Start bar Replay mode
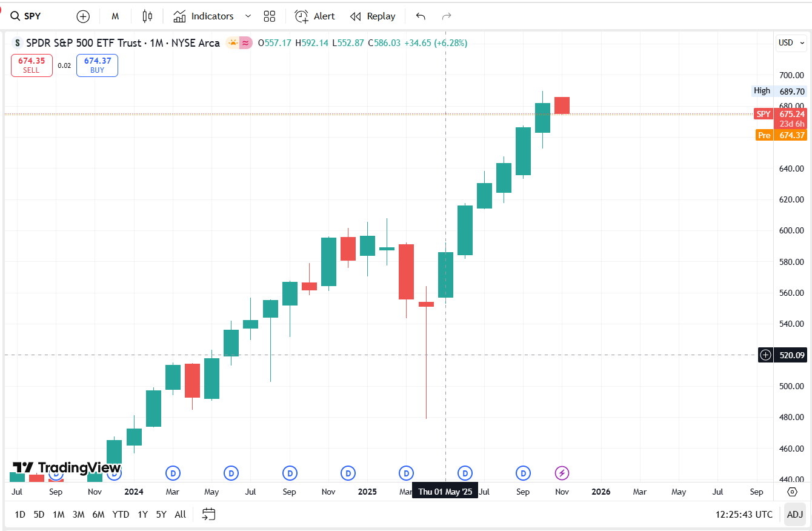 click(x=373, y=16)
